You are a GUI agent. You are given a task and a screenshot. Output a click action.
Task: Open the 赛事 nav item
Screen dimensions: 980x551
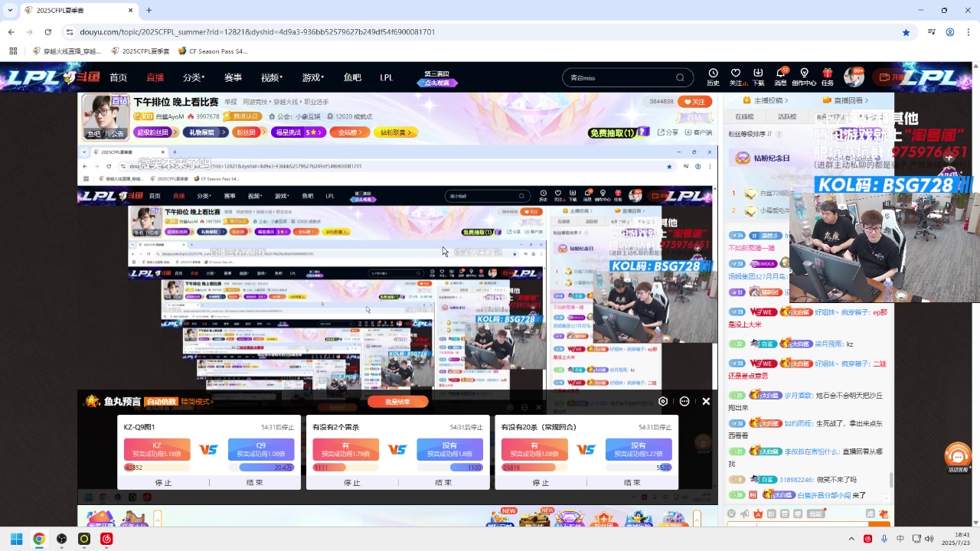point(233,77)
